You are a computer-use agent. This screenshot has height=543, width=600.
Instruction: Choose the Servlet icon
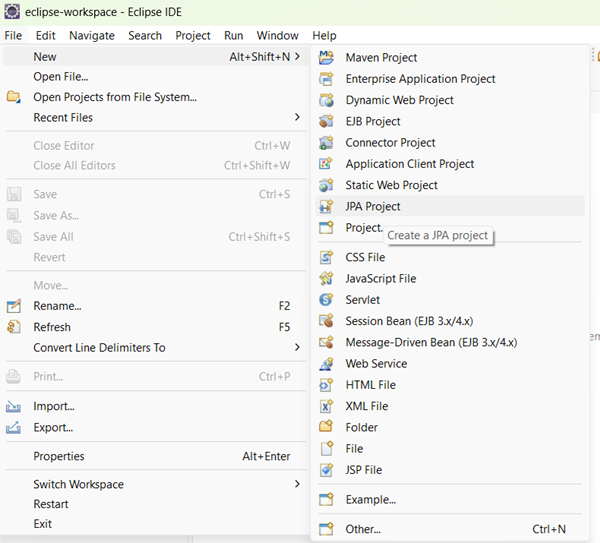[x=326, y=299]
